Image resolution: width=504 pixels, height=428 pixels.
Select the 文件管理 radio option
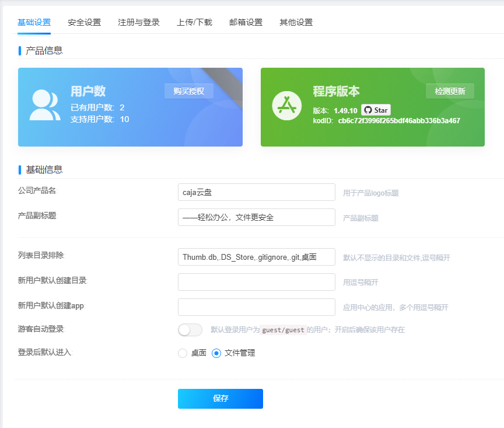[216, 353]
